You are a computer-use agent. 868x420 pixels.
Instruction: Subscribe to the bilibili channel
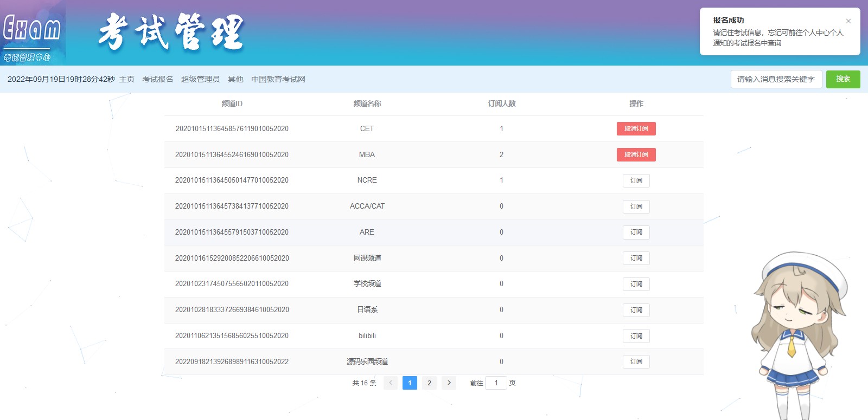coord(636,336)
